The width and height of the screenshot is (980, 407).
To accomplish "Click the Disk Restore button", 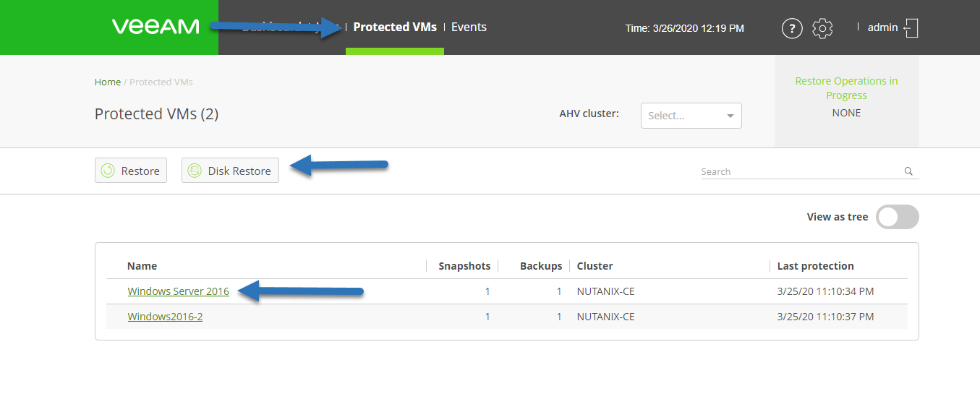I will coord(230,171).
